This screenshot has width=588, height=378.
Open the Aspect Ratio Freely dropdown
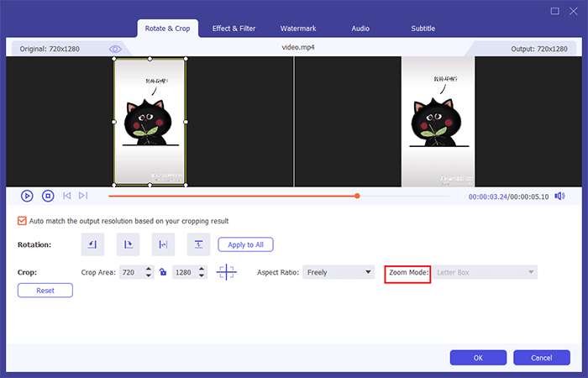339,272
